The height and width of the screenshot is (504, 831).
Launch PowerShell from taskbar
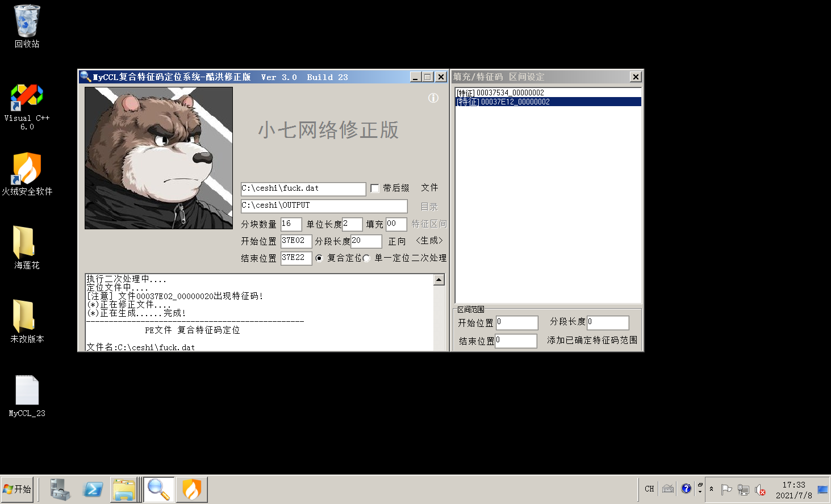pos(93,489)
